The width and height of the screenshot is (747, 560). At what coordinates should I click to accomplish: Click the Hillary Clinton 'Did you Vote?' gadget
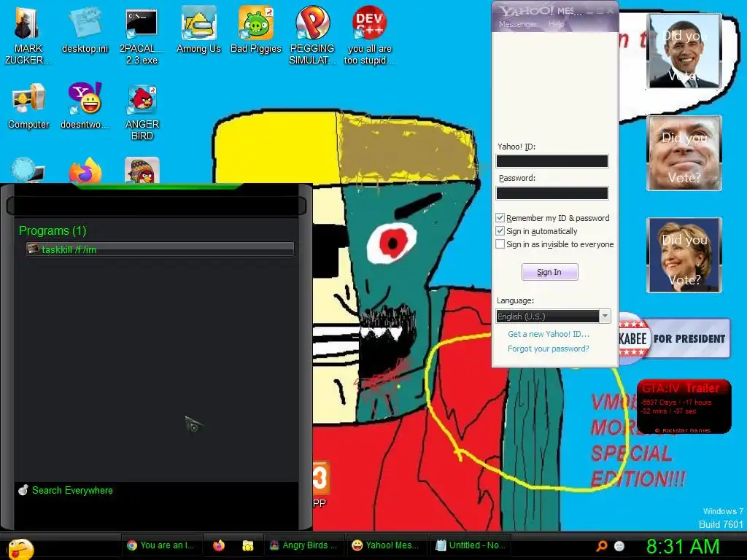[x=684, y=255]
